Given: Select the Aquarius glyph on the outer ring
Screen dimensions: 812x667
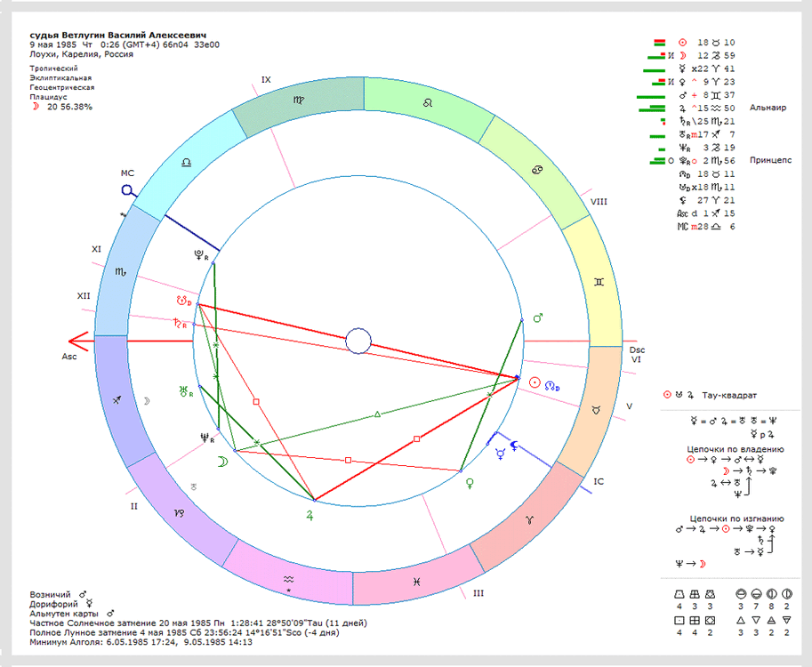Looking at the screenshot, I should coord(288,580).
